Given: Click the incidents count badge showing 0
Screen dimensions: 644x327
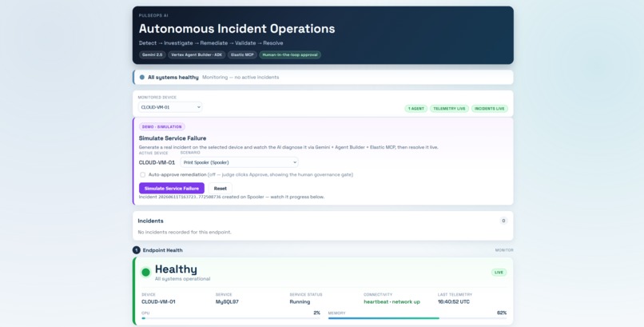Looking at the screenshot, I should [503, 221].
